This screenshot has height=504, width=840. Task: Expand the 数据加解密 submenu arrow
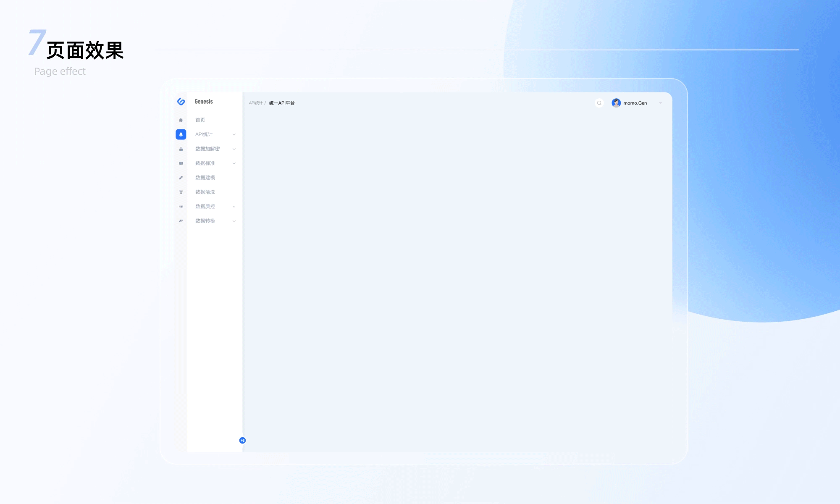pos(234,149)
